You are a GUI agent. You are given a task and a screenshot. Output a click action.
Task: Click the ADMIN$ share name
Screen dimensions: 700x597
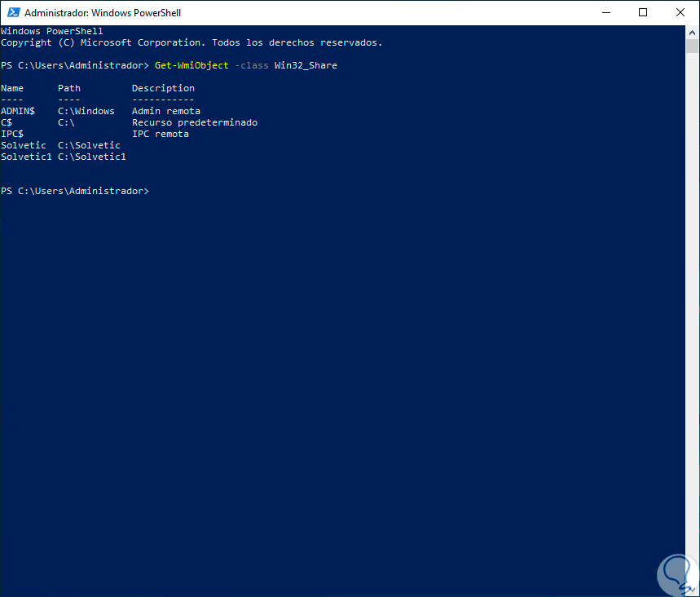(18, 111)
